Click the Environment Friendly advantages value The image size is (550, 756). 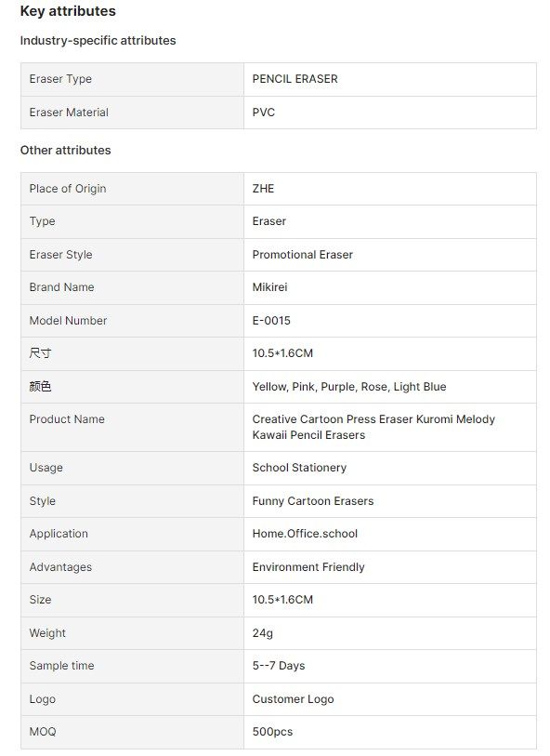coord(308,567)
